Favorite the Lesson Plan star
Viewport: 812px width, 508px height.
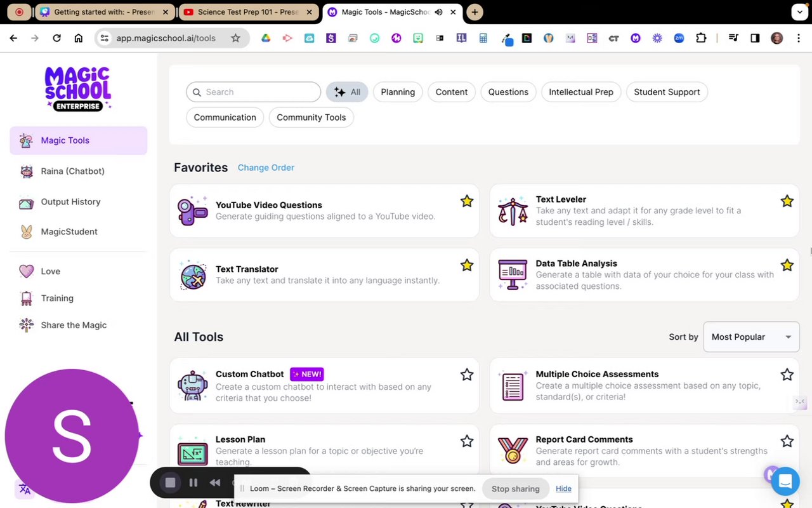click(x=467, y=441)
